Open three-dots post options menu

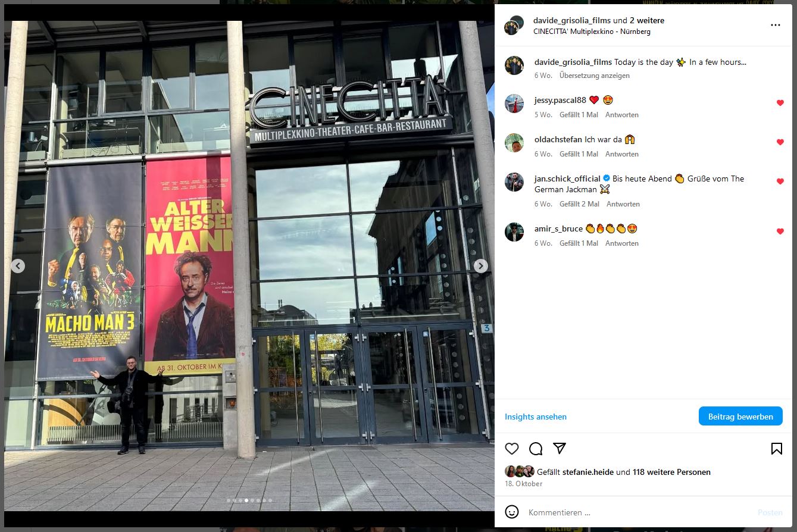click(775, 25)
